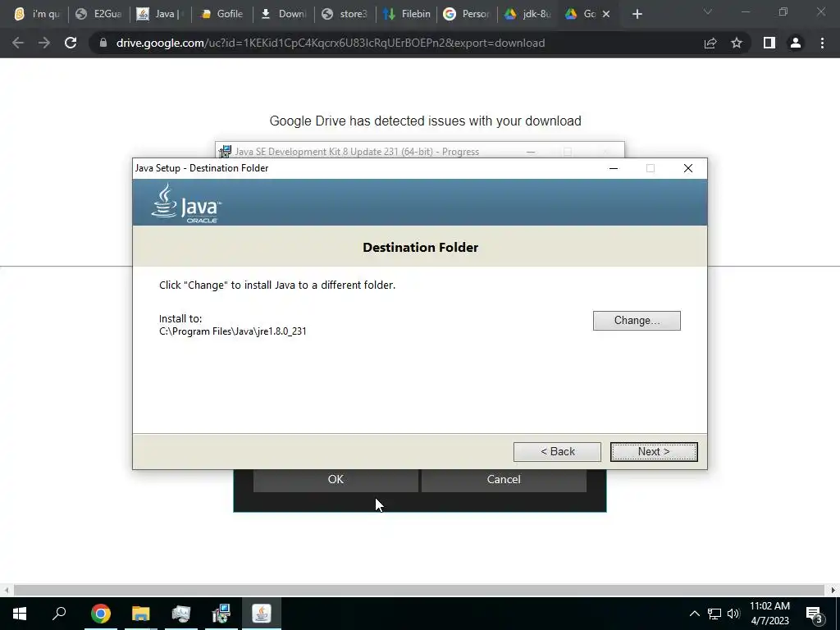Open File Explorer from the taskbar

tap(141, 614)
